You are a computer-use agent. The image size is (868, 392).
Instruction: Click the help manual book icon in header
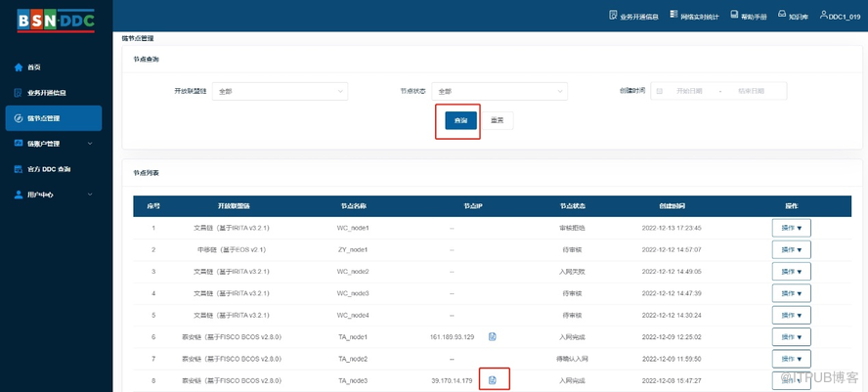coord(734,15)
